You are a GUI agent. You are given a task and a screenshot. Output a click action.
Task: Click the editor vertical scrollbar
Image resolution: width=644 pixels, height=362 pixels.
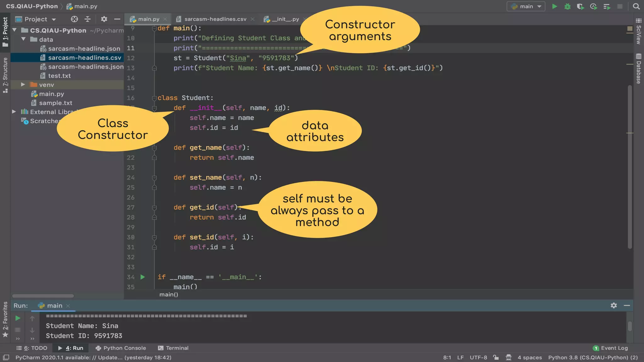click(630, 167)
